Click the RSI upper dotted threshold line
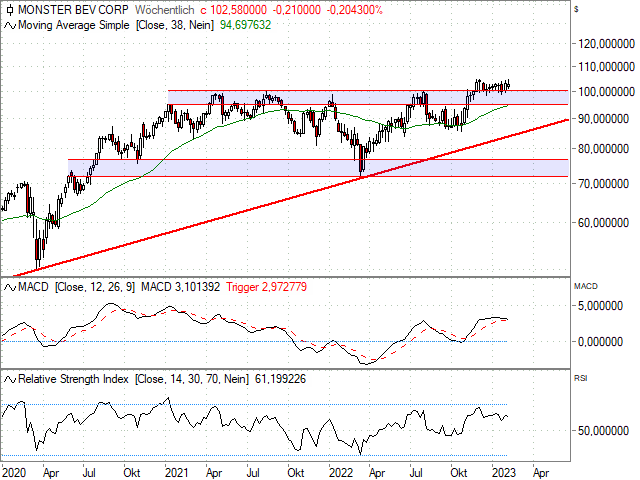640x480 pixels. point(255,404)
